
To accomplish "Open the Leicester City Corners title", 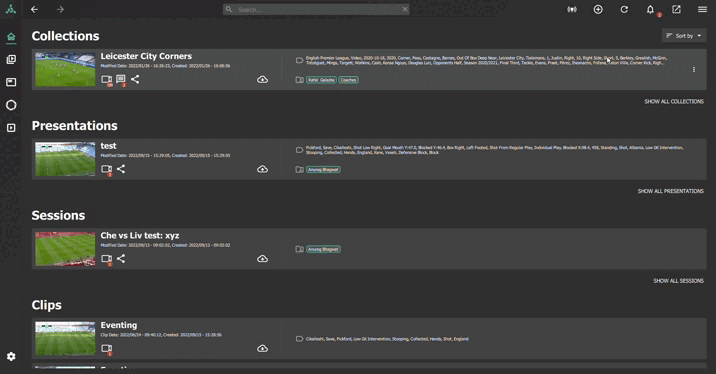I will click(x=146, y=56).
